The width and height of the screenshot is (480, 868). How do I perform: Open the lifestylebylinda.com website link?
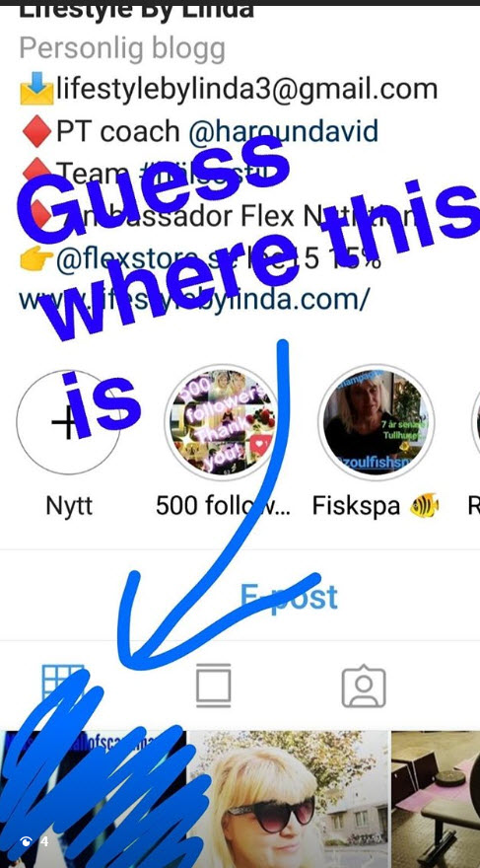194,299
